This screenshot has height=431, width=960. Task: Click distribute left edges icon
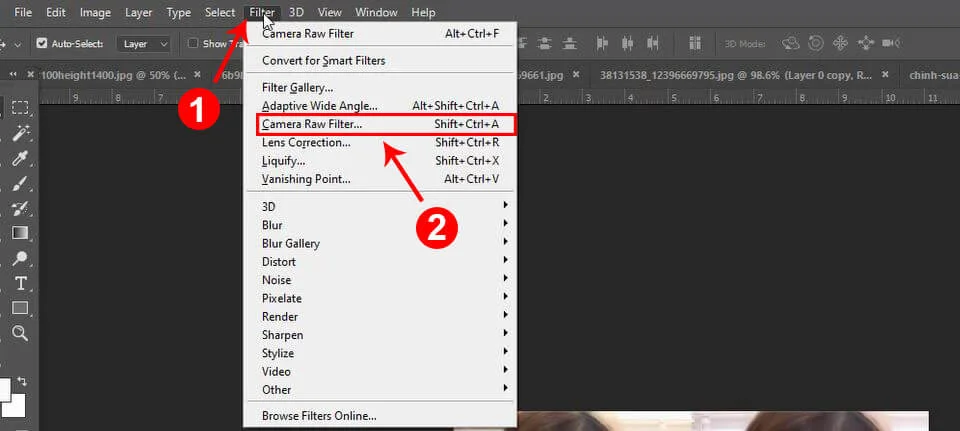point(602,43)
